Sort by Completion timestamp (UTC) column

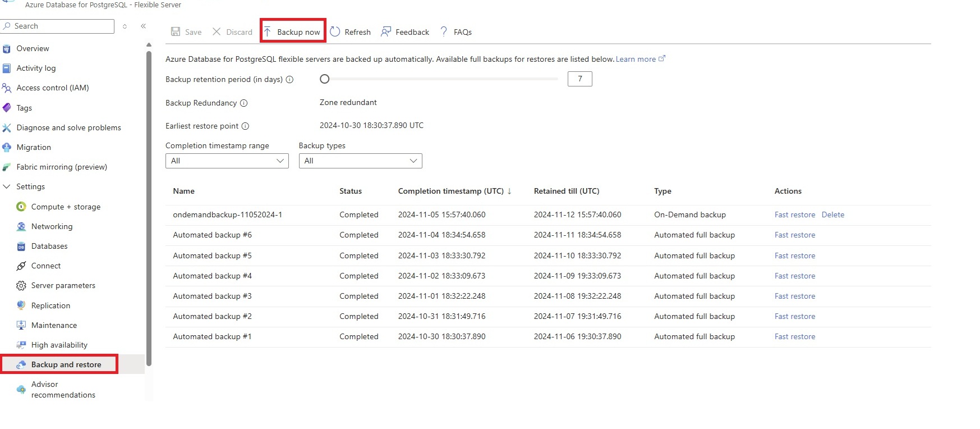point(454,191)
